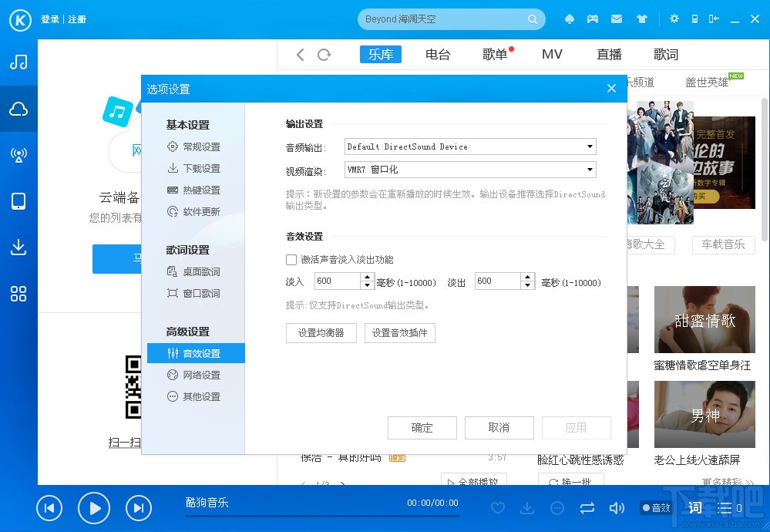Open the cloud music icon in left sidebar

[x=18, y=108]
